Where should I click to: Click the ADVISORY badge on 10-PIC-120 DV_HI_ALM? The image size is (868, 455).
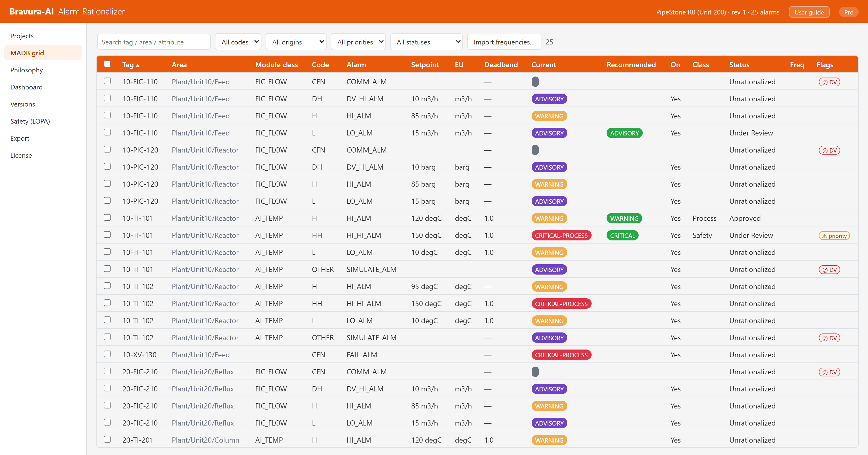(549, 167)
